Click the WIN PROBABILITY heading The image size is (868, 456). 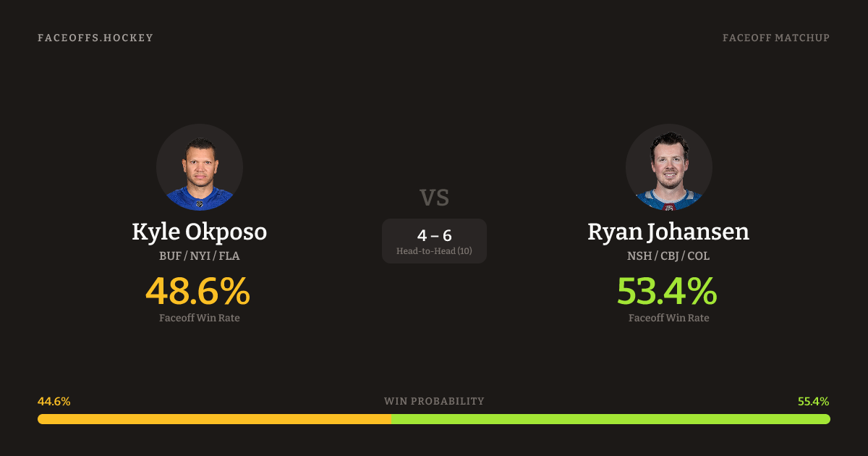pyautogui.click(x=434, y=401)
